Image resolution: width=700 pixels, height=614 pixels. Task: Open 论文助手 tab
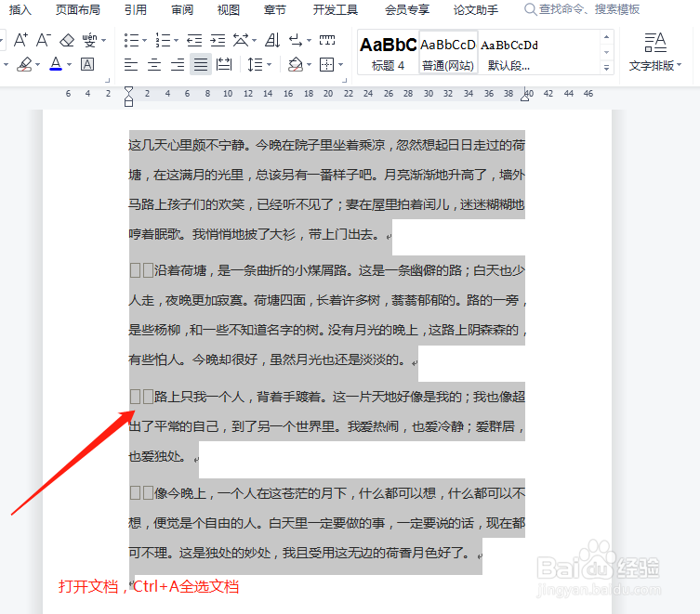[476, 9]
